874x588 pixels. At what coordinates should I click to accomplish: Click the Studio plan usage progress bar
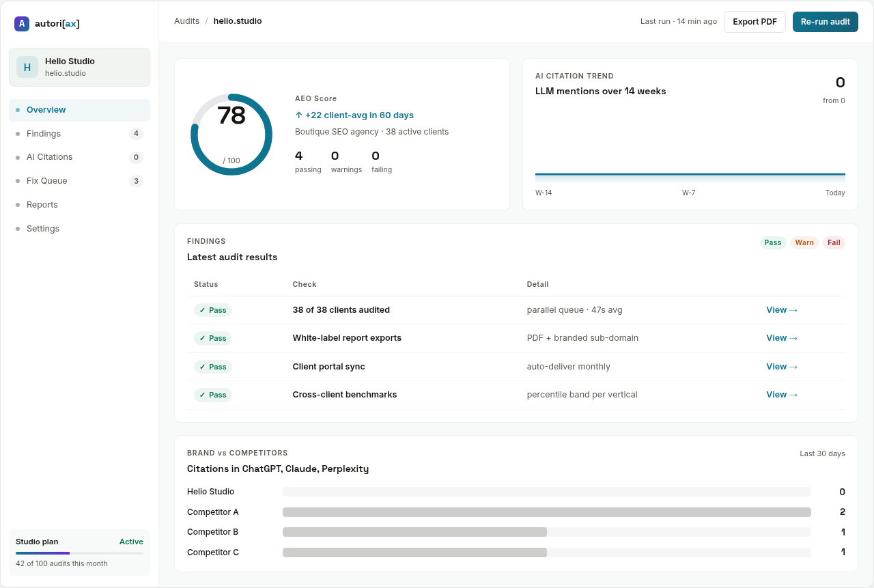click(79, 553)
